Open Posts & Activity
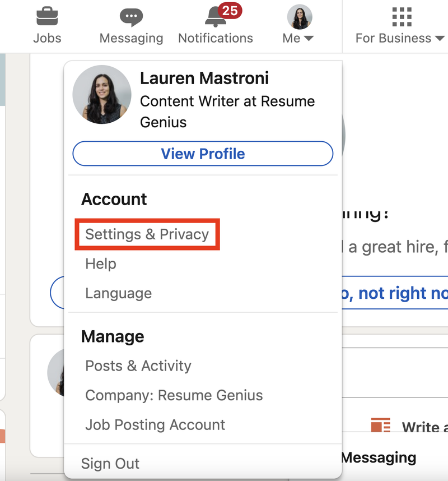The width and height of the screenshot is (448, 481). pyautogui.click(x=138, y=366)
